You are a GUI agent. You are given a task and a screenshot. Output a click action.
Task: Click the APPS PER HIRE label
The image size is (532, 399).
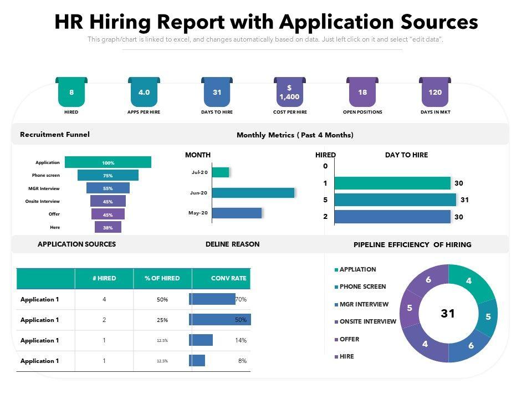[144, 112]
